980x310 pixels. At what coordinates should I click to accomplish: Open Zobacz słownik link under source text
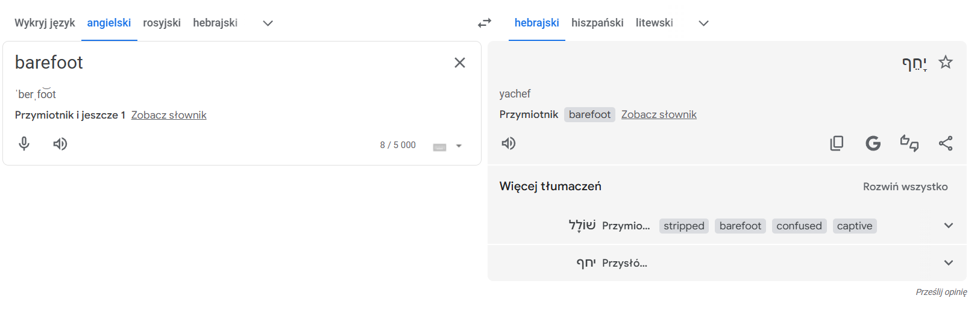tap(169, 115)
